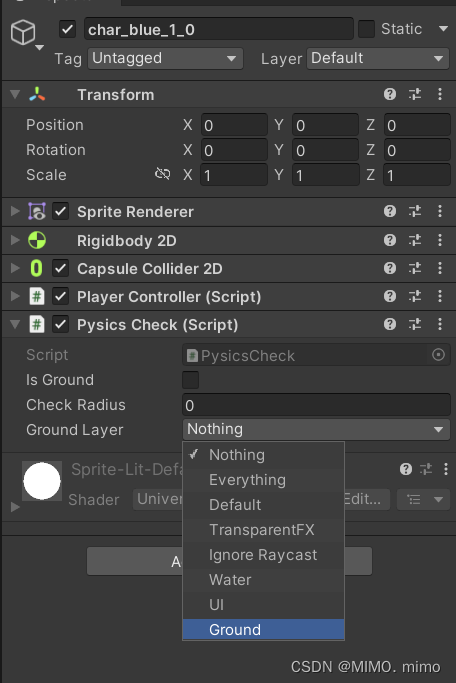This screenshot has width=456, height=683.
Task: Choose Default in layer mask menu
Action: pos(263,505)
